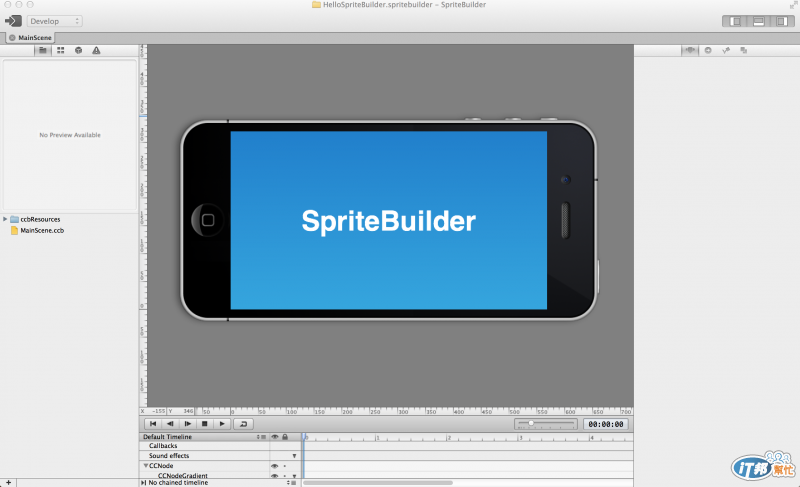Step back one frame in timeline
The height and width of the screenshot is (487, 800).
pos(170,424)
